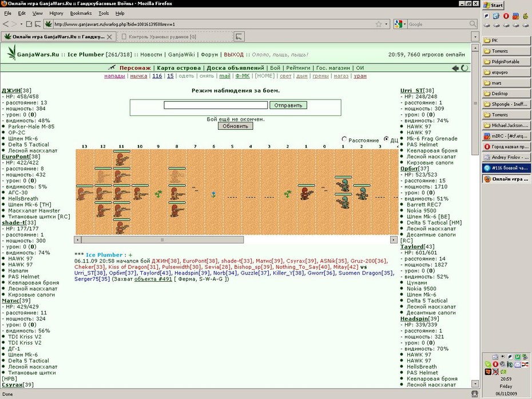Screen dimensions: 532x399
Task: Go back with the browser Back arrow
Action: pyautogui.click(x=6, y=24)
